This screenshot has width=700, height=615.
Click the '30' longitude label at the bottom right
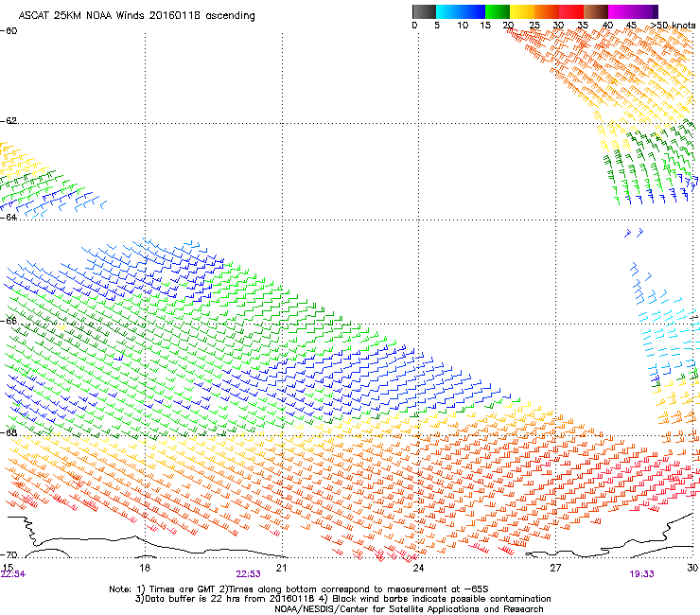tap(692, 568)
